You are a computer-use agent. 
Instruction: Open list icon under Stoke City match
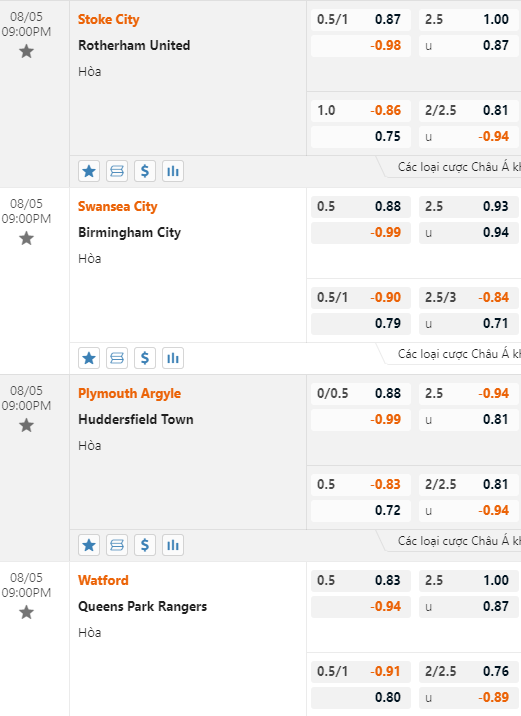tap(117, 171)
